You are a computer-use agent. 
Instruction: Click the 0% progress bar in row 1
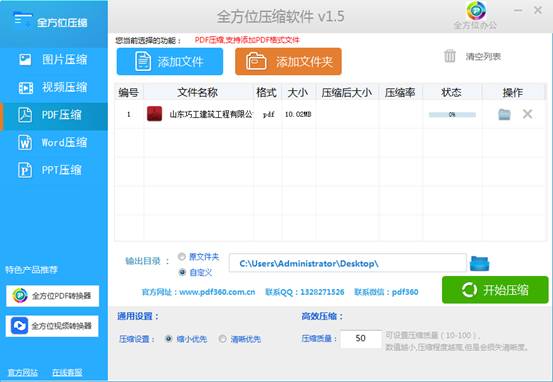coord(452,114)
